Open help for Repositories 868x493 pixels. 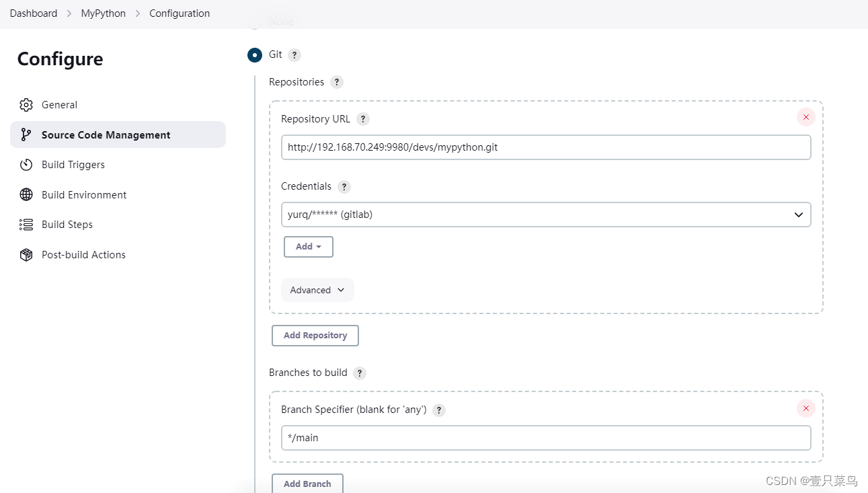point(337,82)
